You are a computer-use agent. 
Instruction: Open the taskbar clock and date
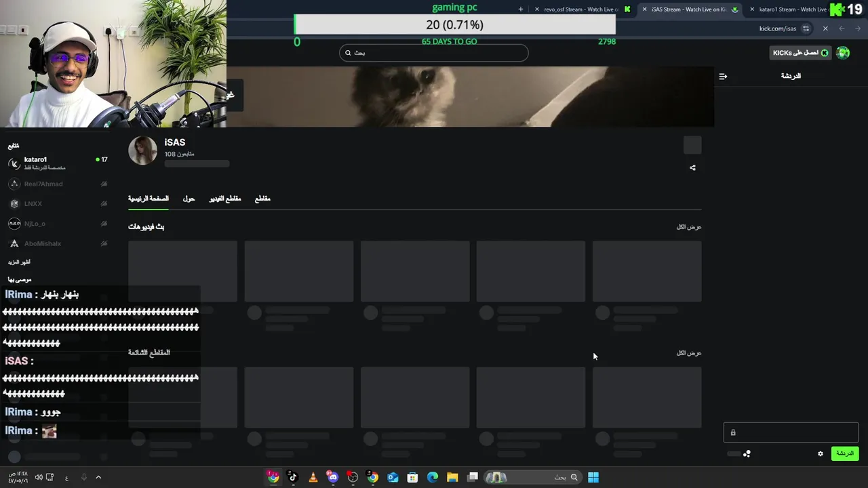(x=18, y=477)
